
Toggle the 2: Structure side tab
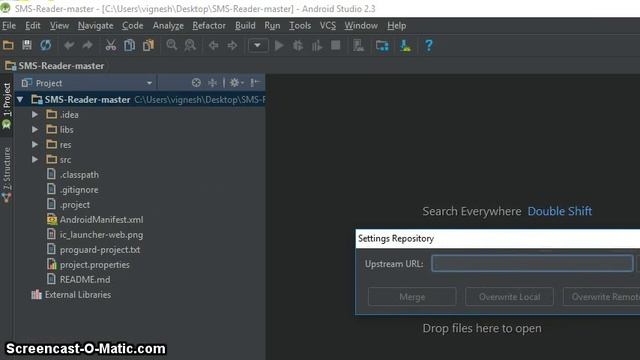(x=7, y=176)
